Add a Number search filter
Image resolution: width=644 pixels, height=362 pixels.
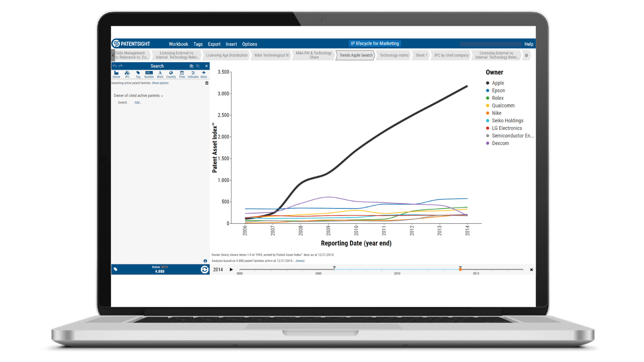(149, 74)
